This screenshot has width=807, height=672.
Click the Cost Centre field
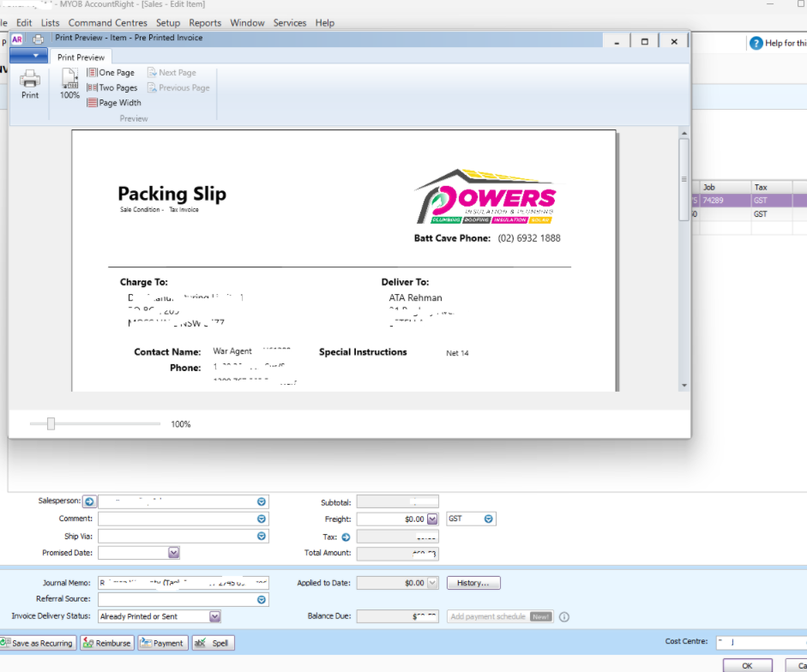click(x=762, y=642)
